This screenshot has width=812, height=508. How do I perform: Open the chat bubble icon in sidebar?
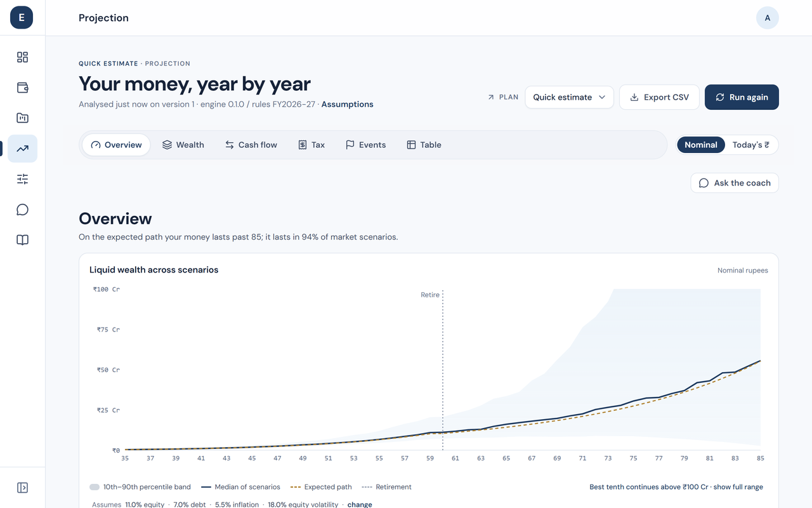[22, 210]
